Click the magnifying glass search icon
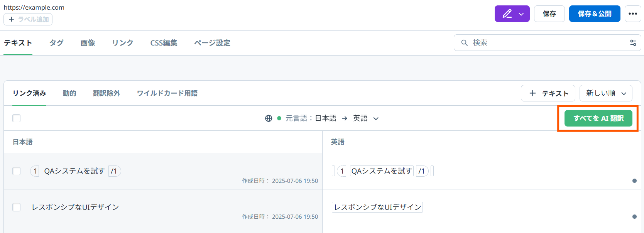The height and width of the screenshot is (233, 644). point(465,43)
